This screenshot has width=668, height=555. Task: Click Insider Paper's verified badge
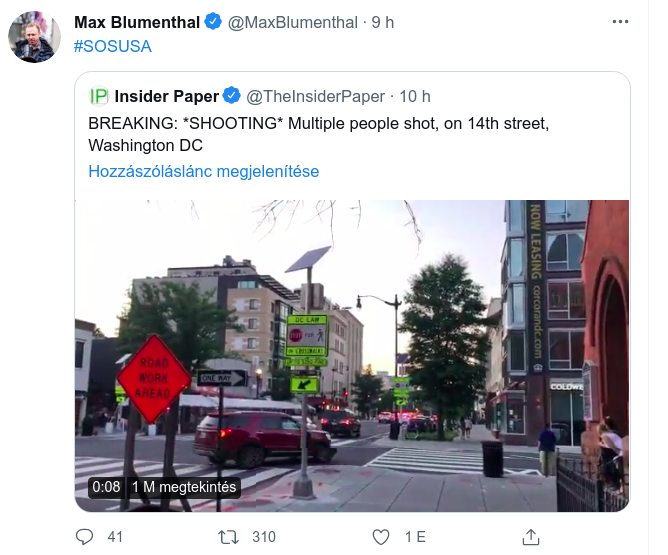(x=232, y=96)
